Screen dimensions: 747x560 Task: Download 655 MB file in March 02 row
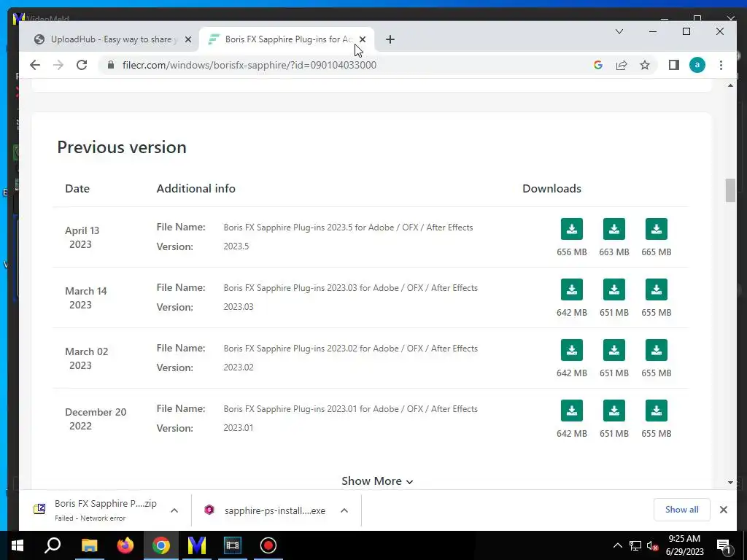point(657,350)
